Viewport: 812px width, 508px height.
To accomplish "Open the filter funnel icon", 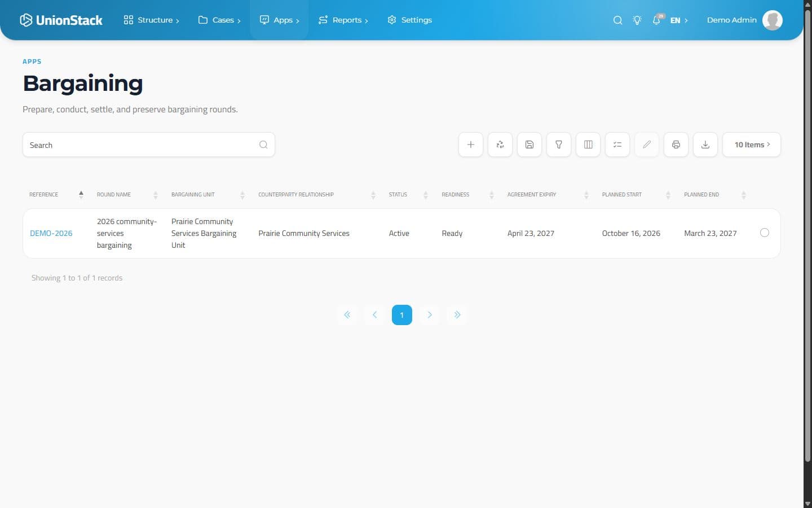I will pyautogui.click(x=559, y=144).
